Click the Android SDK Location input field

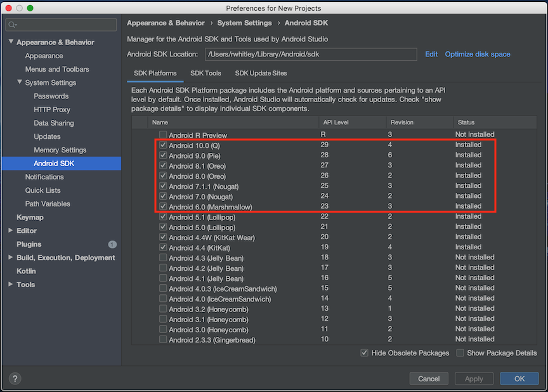point(311,55)
